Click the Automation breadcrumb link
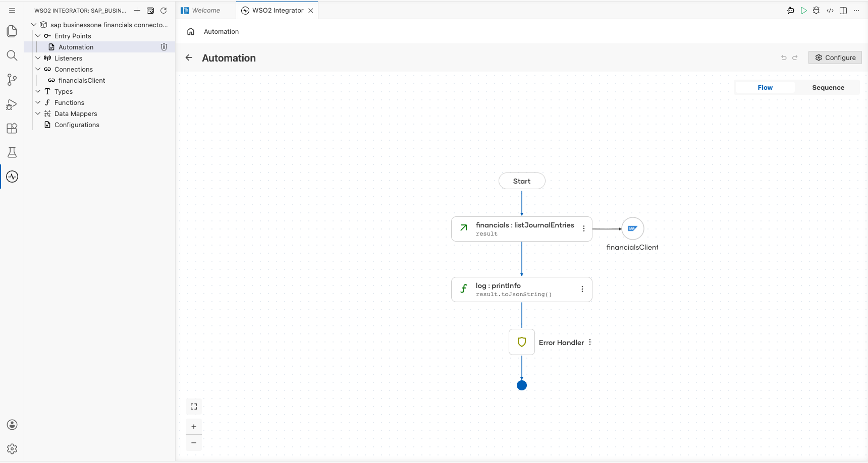This screenshot has height=463, width=868. coord(222,31)
